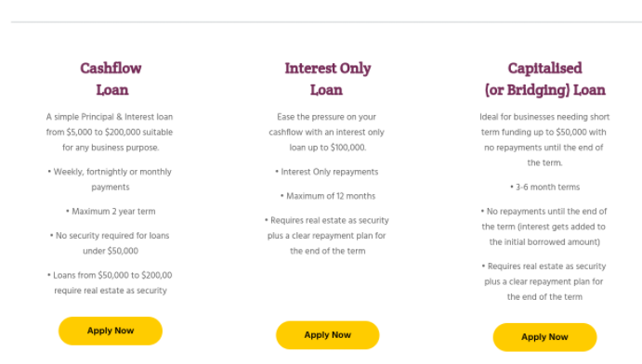This screenshot has width=642, height=364.
Task: Click Apply Now under Interest Only Loan
Action: [328, 335]
